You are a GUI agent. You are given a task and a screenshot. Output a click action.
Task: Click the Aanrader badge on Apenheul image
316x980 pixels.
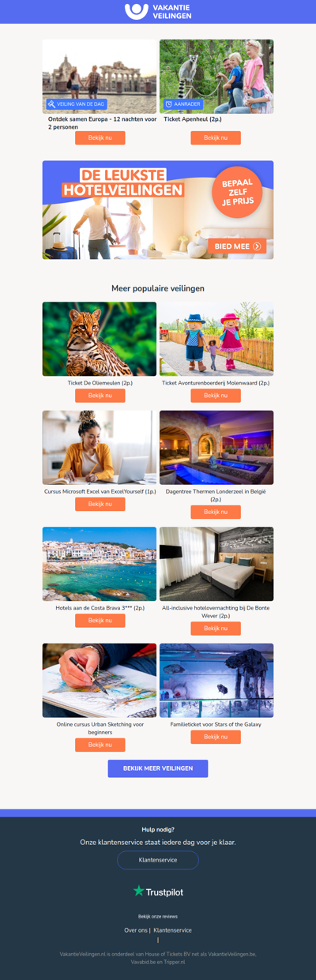pyautogui.click(x=182, y=103)
